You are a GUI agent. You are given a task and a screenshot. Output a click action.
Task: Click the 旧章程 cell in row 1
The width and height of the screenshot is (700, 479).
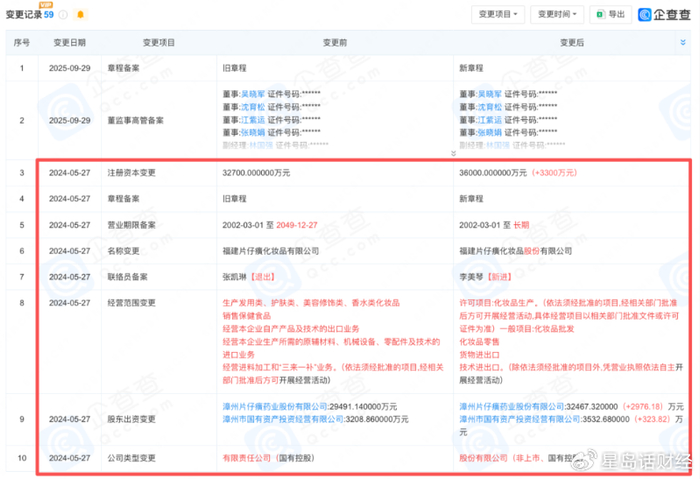coord(234,68)
